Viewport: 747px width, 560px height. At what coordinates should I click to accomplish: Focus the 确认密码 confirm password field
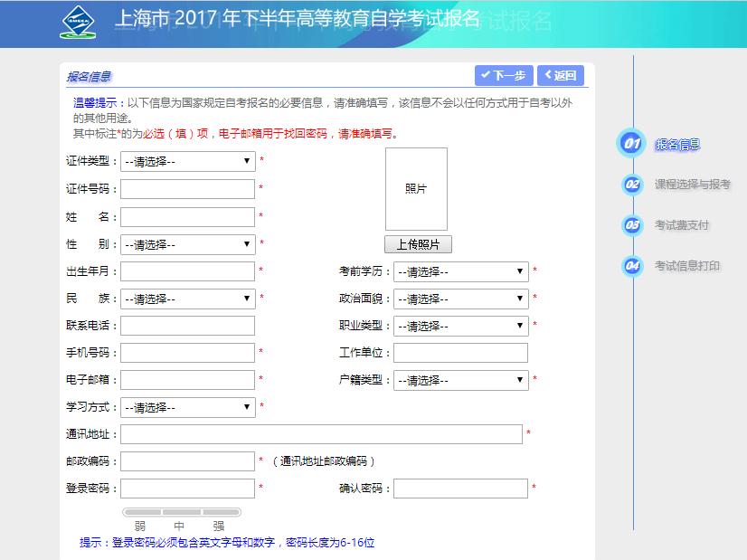tap(460, 489)
